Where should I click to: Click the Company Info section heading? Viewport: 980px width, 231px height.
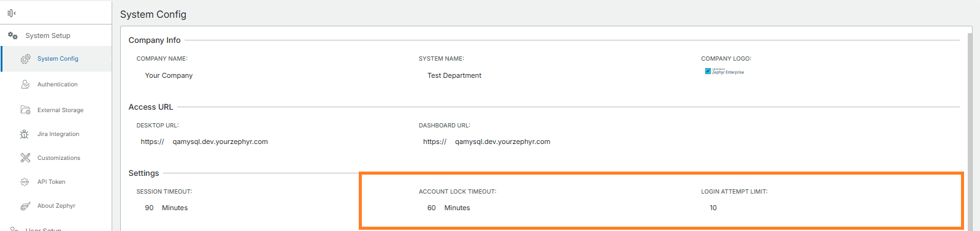155,40
